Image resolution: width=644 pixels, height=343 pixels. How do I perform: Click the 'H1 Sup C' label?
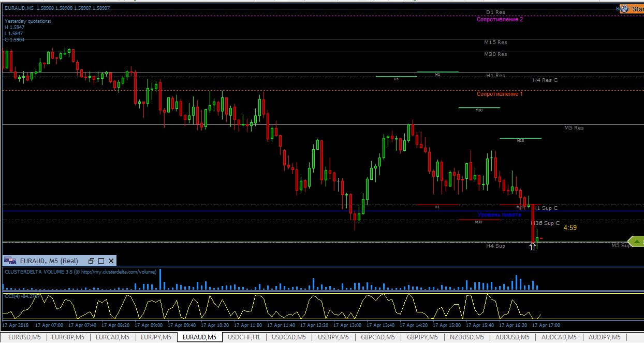pyautogui.click(x=546, y=208)
